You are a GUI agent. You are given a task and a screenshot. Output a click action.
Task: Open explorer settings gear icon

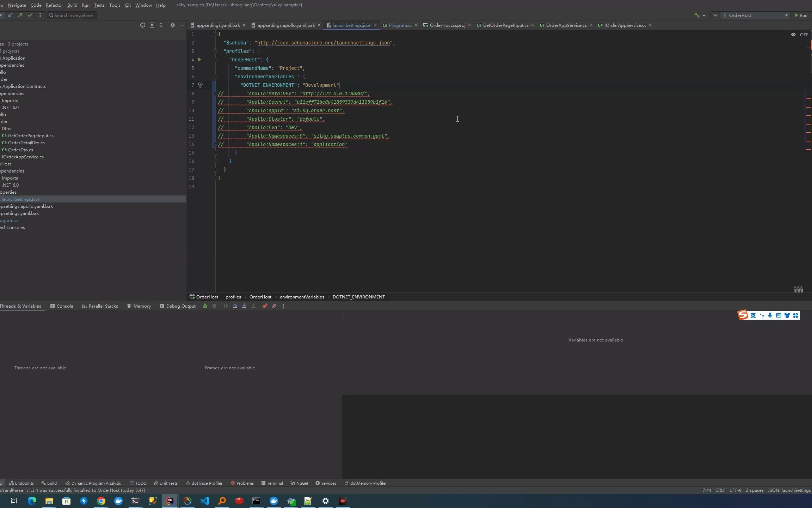(172, 25)
